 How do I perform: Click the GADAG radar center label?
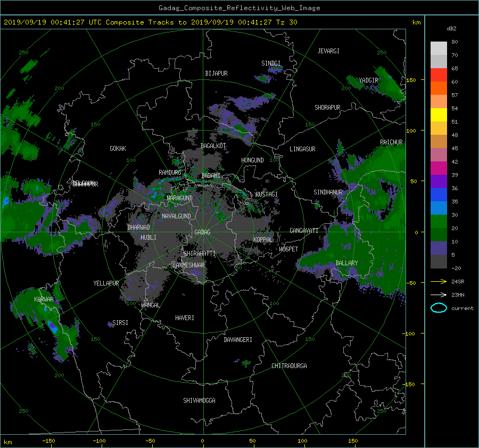(x=203, y=232)
